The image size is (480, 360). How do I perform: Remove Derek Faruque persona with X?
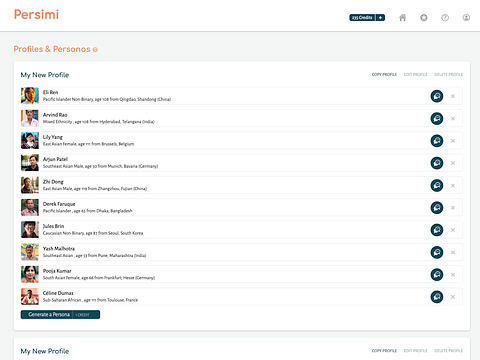pos(453,208)
